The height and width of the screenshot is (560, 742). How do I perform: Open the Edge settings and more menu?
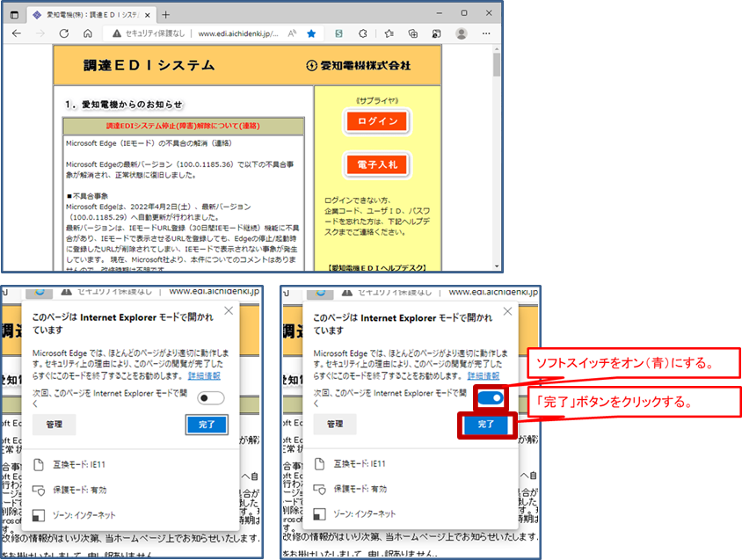click(x=486, y=33)
